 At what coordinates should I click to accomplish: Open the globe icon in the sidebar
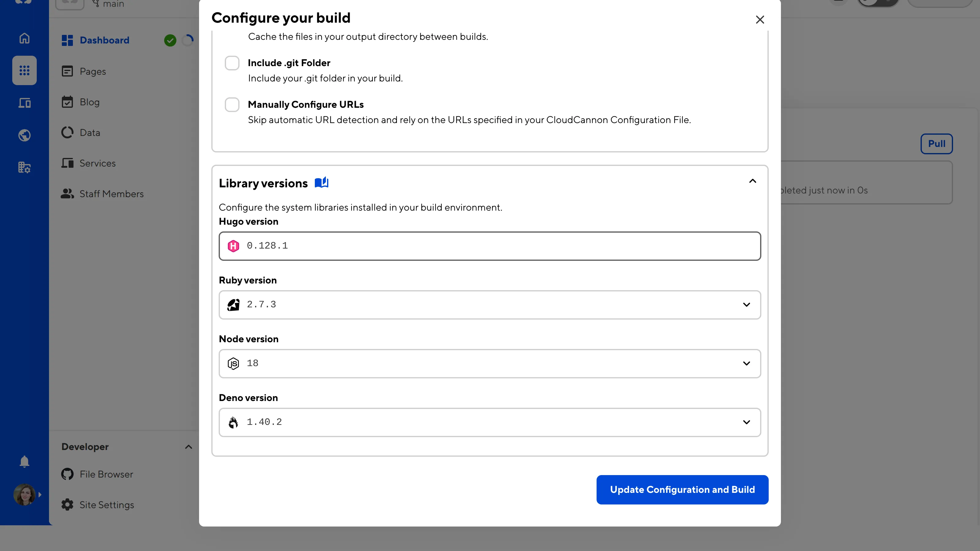click(24, 135)
